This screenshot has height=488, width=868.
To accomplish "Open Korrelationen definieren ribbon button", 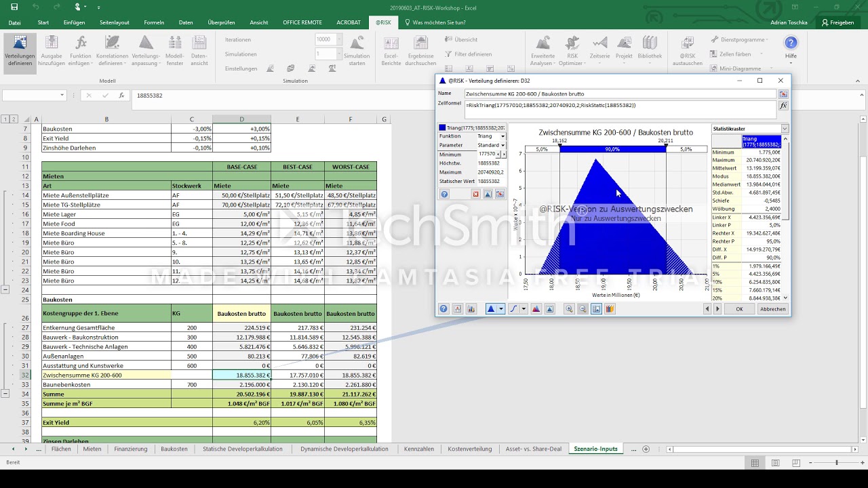I will pos(112,51).
